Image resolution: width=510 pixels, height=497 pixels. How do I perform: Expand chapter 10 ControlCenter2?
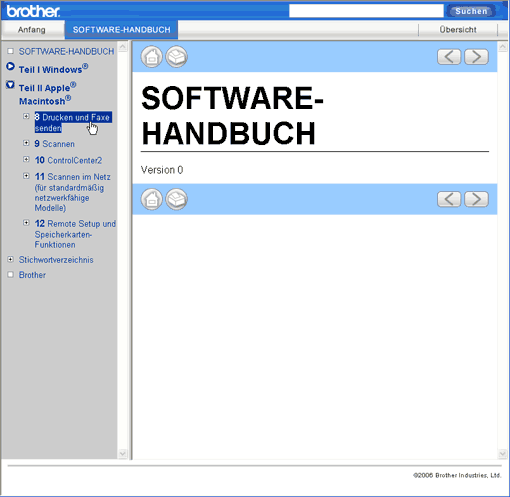click(26, 159)
